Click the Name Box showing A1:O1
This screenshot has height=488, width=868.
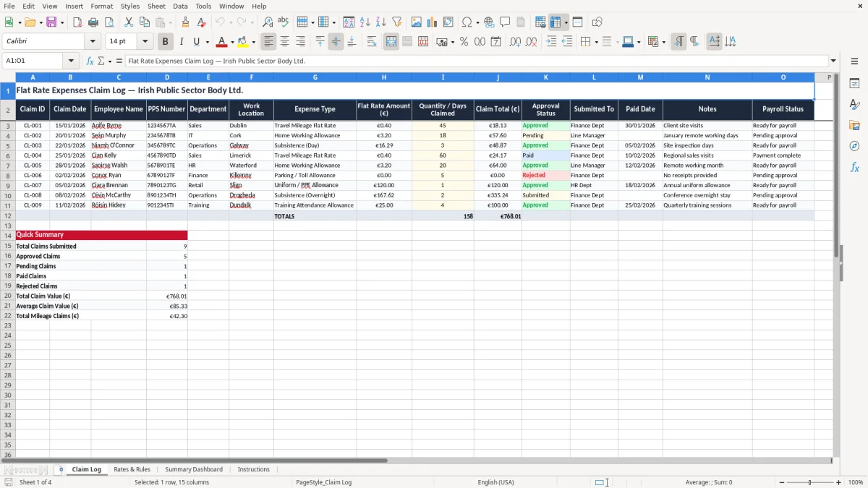[x=33, y=61]
